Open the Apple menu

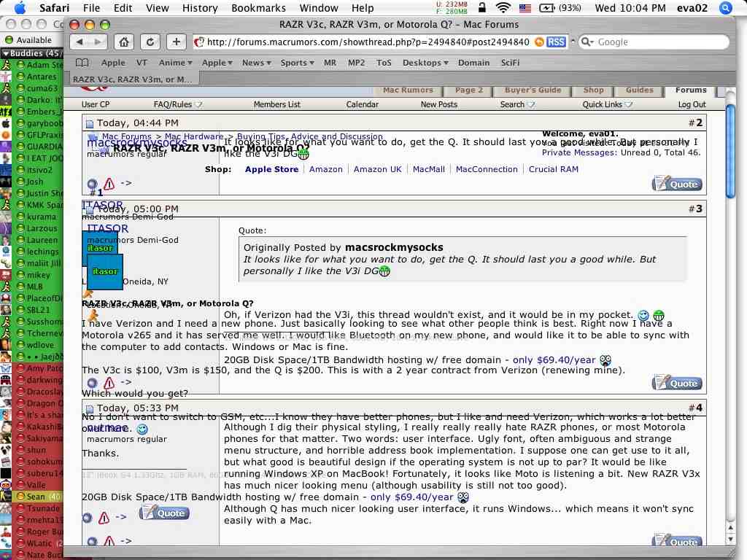[20, 7]
